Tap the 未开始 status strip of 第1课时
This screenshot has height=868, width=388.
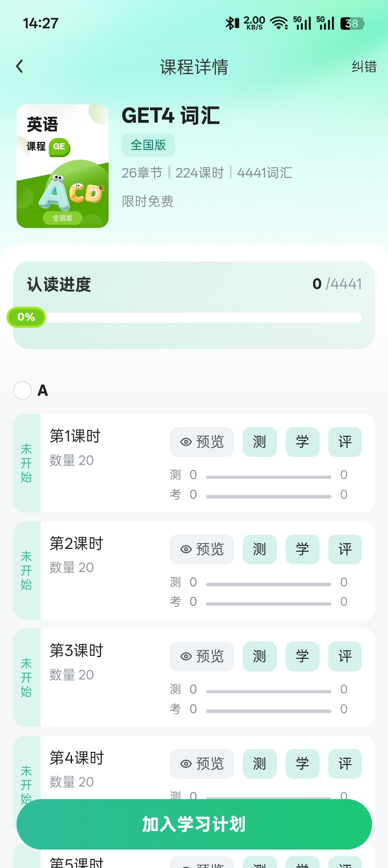point(27,463)
